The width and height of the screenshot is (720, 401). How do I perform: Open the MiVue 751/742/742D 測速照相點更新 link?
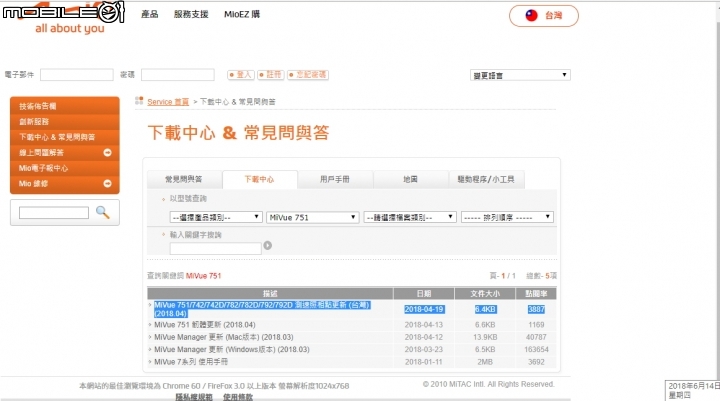tap(262, 309)
